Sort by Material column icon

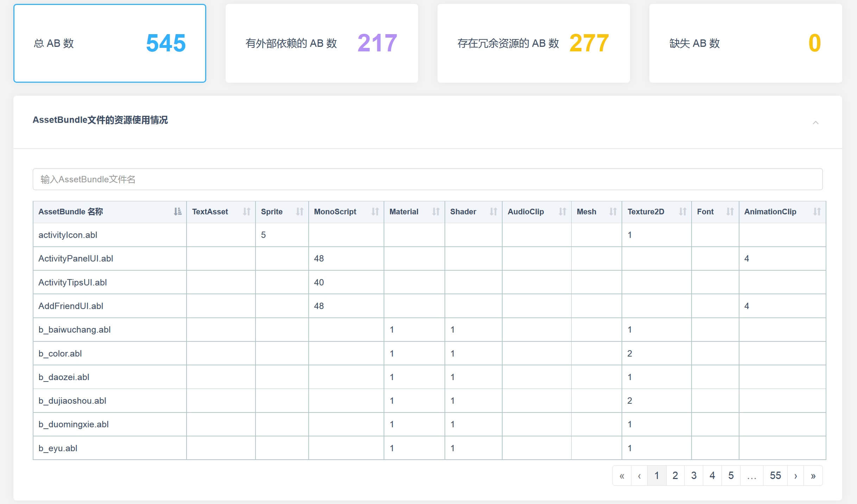pyautogui.click(x=436, y=212)
